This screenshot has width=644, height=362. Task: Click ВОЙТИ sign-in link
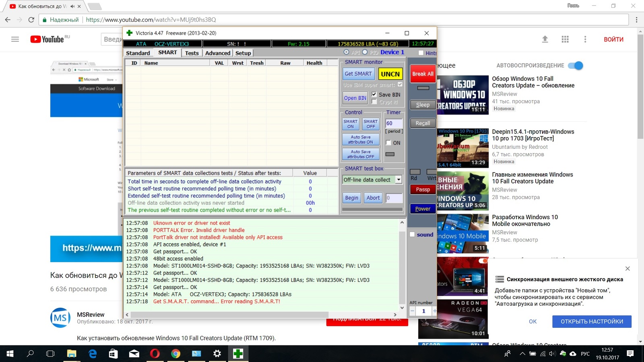click(x=613, y=39)
